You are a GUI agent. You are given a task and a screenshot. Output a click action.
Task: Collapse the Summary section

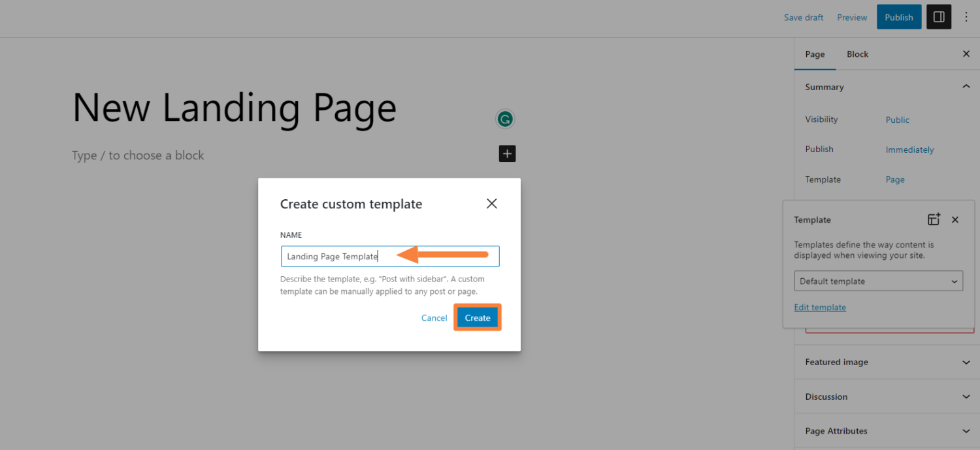[887, 87]
